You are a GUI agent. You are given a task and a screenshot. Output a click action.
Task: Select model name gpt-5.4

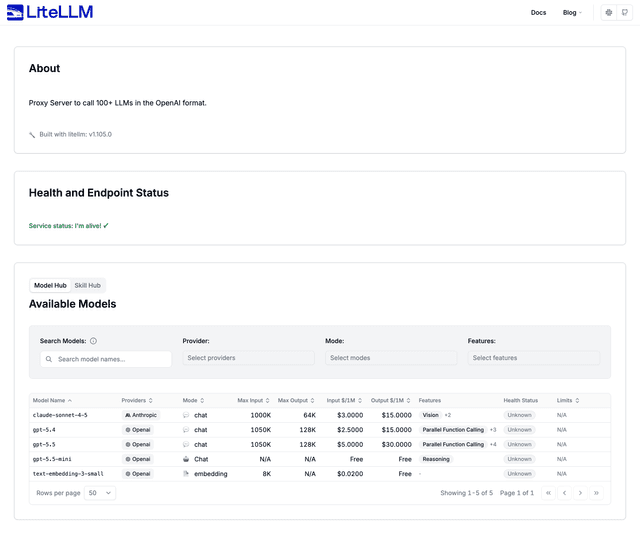[44, 430]
